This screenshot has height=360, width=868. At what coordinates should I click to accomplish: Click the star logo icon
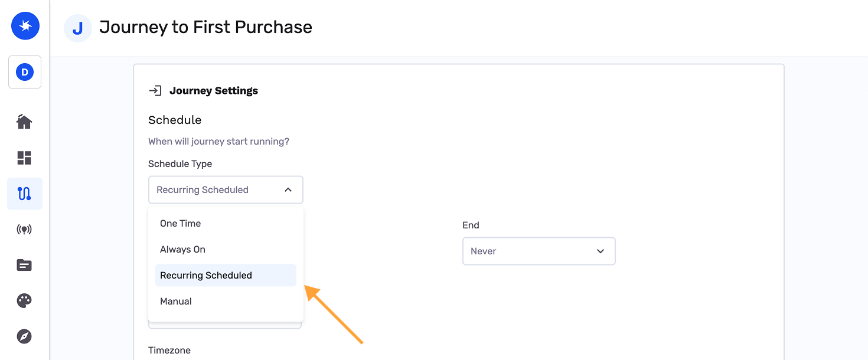point(25,26)
